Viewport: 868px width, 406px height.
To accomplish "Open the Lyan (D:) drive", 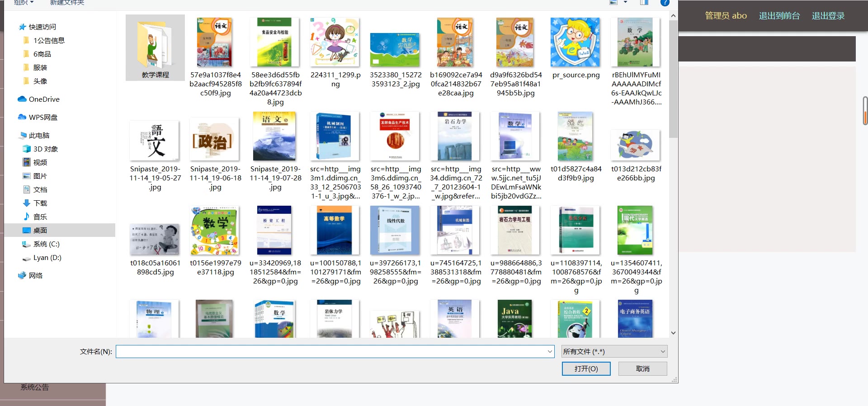I will [x=47, y=257].
